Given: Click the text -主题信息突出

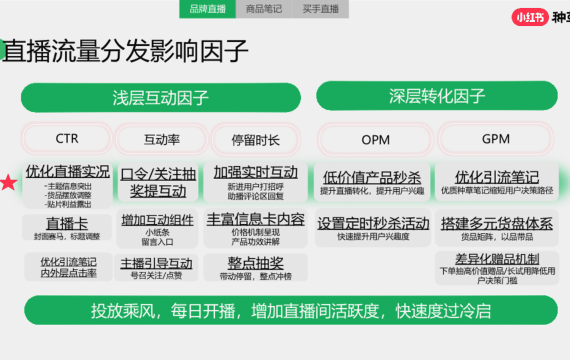Looking at the screenshot, I should point(68,187).
